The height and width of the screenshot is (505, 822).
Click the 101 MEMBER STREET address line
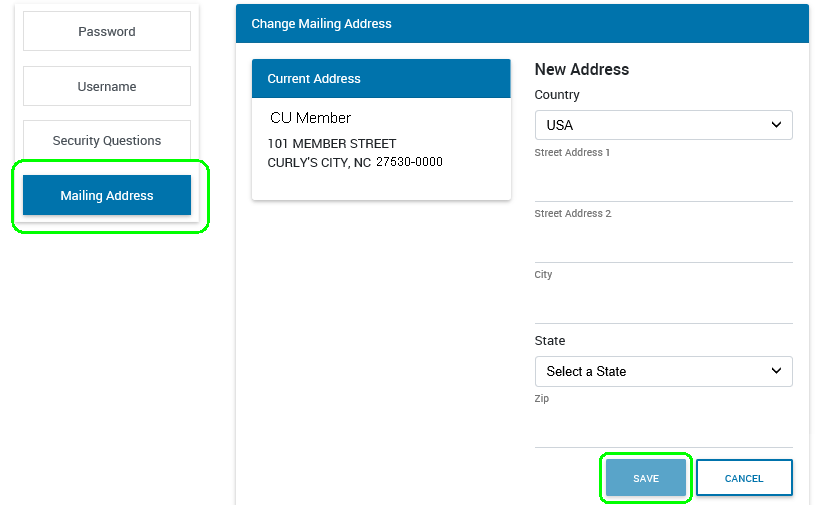[x=332, y=144]
